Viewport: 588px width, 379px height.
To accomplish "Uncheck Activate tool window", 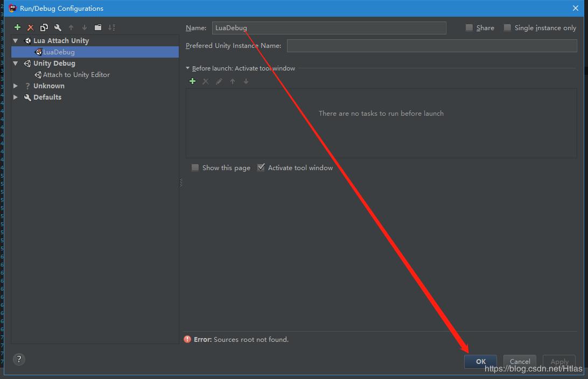I will click(x=261, y=167).
